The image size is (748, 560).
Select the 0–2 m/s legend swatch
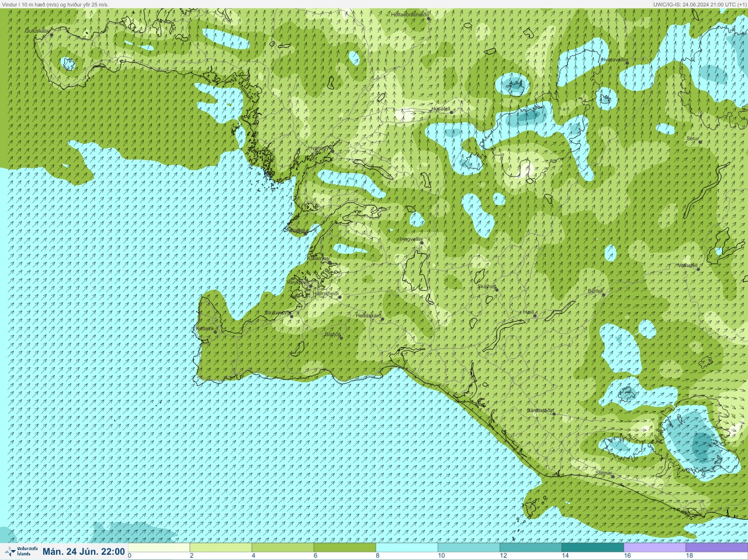point(159,548)
